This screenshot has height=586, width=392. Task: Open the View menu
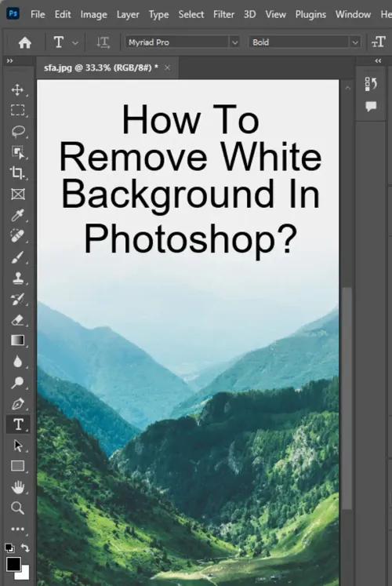275,15
